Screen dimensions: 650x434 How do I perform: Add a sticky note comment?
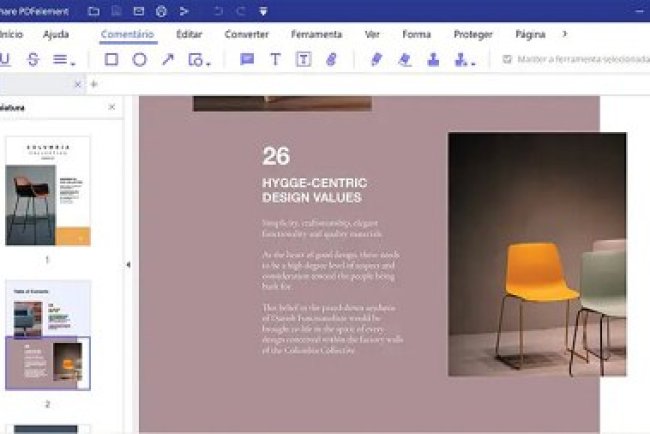[247, 60]
